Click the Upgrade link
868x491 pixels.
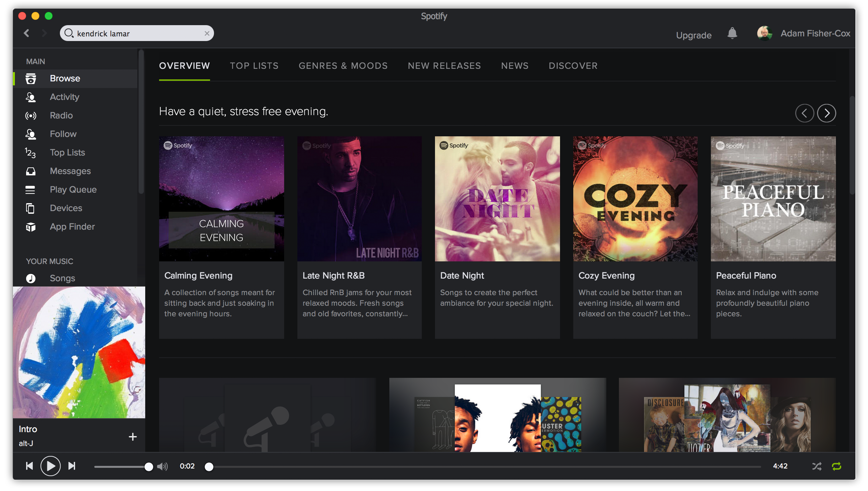click(694, 35)
